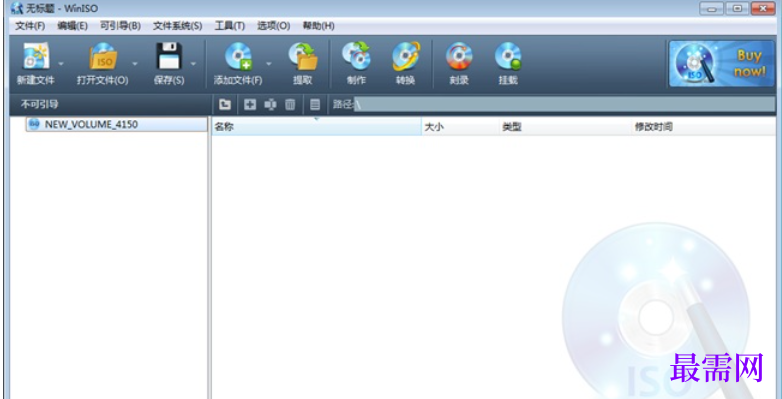This screenshot has width=782, height=399.
Task: Click the 路径 path input field
Action: coord(565,104)
